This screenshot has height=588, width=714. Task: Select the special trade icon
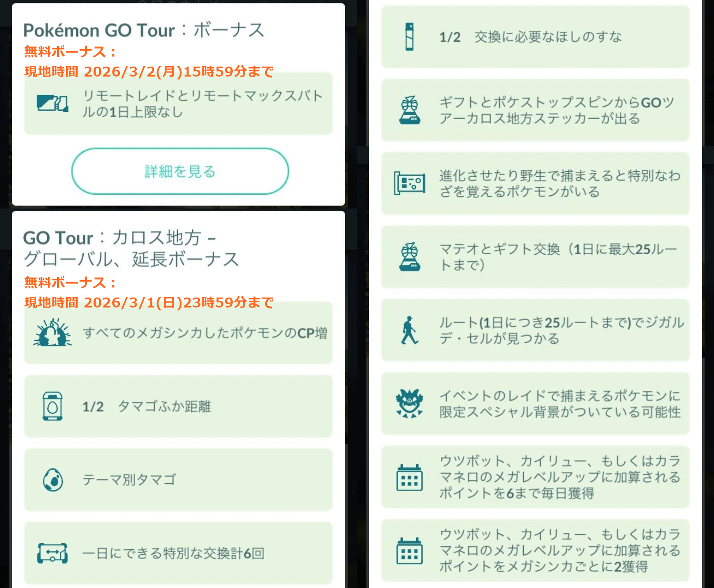click(x=52, y=553)
